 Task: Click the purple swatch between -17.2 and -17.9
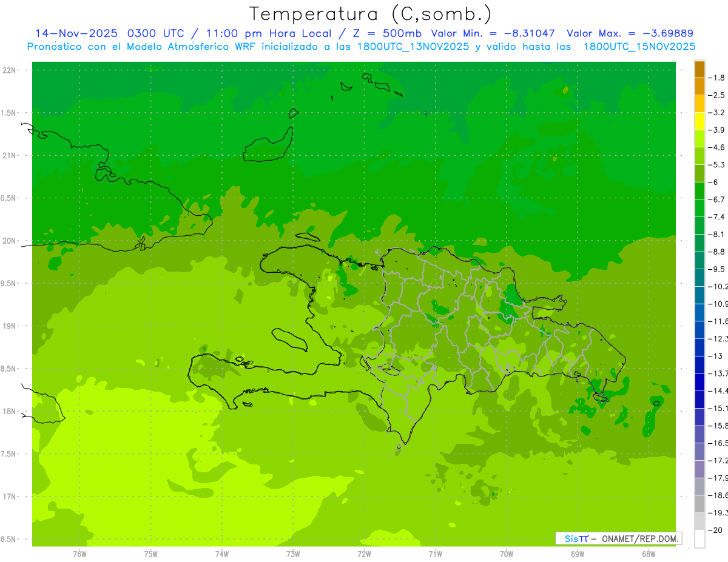point(699,469)
